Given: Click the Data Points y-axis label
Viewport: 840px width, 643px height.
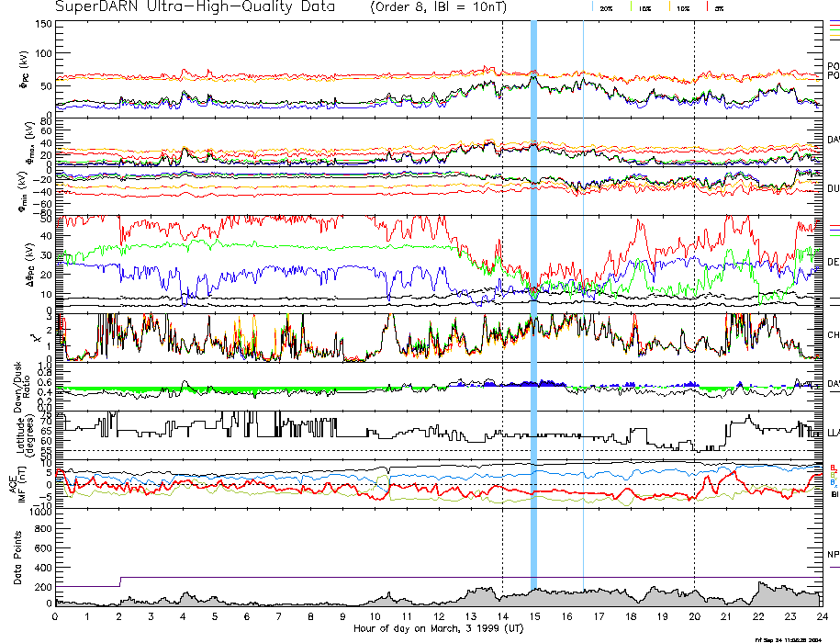Looking at the screenshot, I should point(17,558).
